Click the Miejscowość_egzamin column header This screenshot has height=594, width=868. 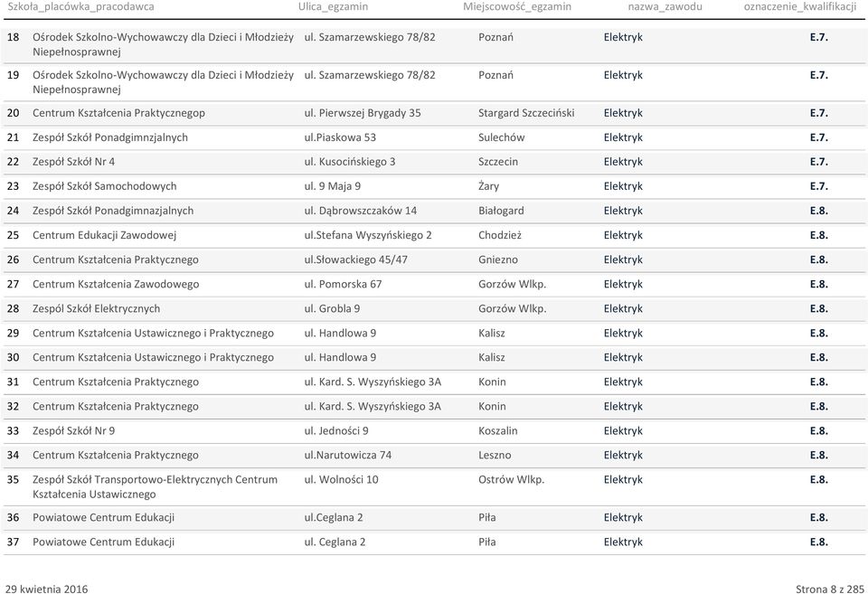(x=517, y=6)
